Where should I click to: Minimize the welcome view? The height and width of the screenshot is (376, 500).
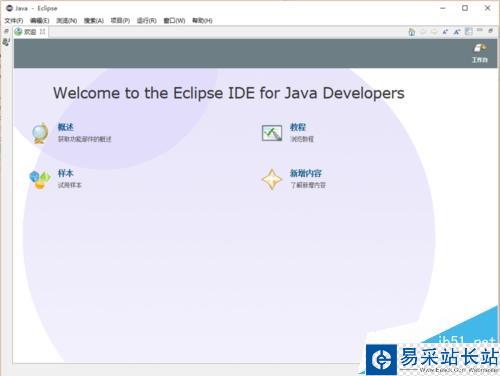pos(480,30)
